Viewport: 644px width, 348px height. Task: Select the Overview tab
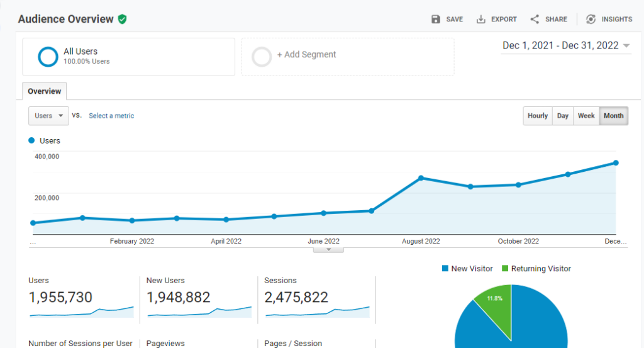click(45, 91)
